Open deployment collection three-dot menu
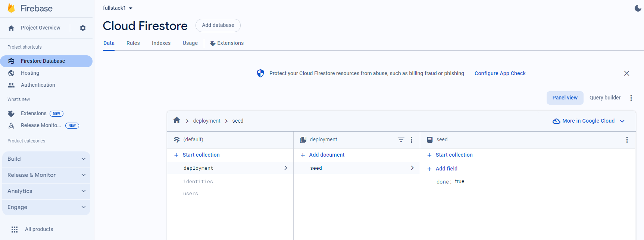Viewport: 644px width, 240px height. [x=412, y=140]
